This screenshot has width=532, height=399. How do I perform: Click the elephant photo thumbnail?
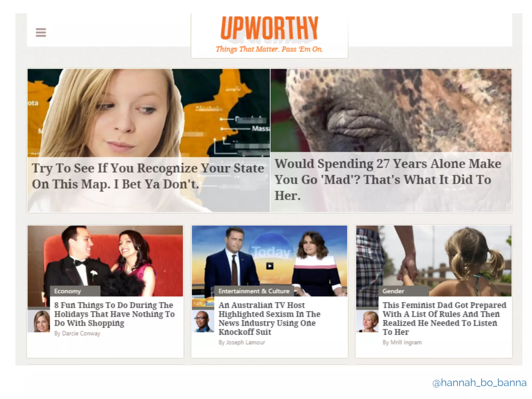tap(391, 110)
